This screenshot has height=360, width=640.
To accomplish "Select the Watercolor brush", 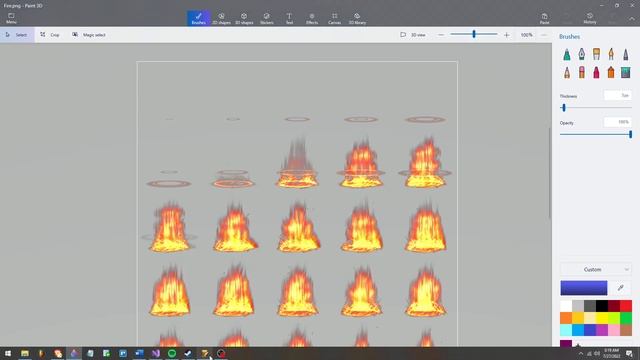I will [x=611, y=54].
